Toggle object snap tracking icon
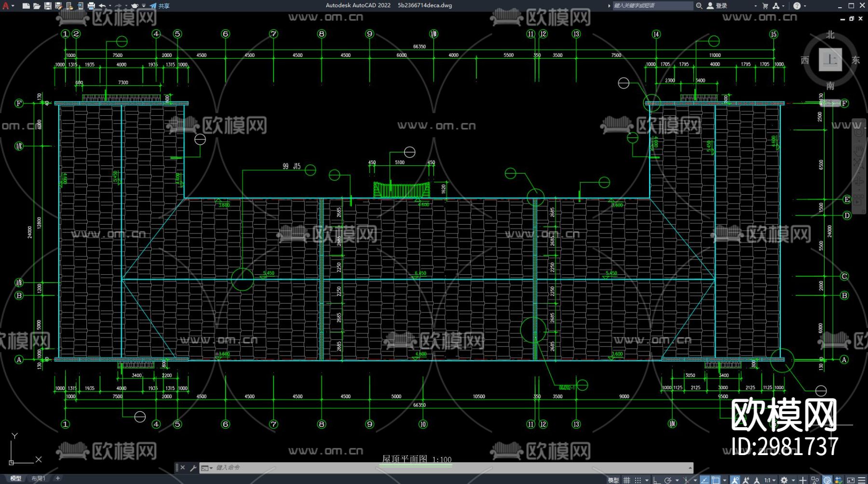The image size is (868, 484). 705,480
